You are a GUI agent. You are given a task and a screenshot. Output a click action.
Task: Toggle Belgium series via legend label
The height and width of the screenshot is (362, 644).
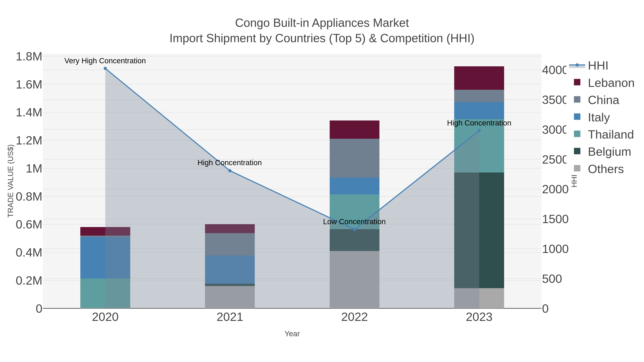(609, 152)
